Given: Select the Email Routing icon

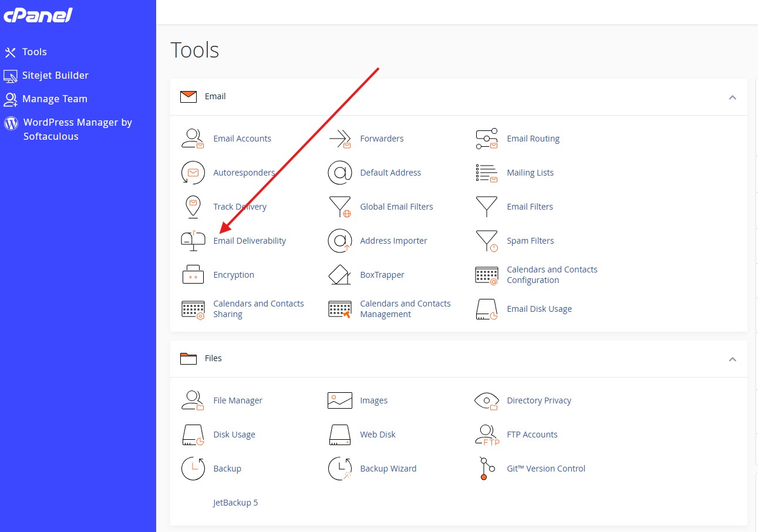Looking at the screenshot, I should (x=486, y=139).
